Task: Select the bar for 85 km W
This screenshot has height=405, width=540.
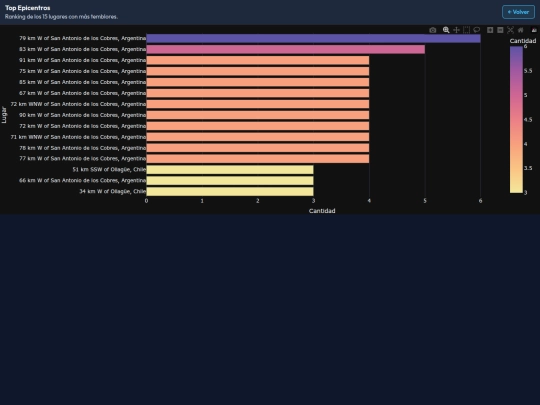Action: click(x=258, y=82)
